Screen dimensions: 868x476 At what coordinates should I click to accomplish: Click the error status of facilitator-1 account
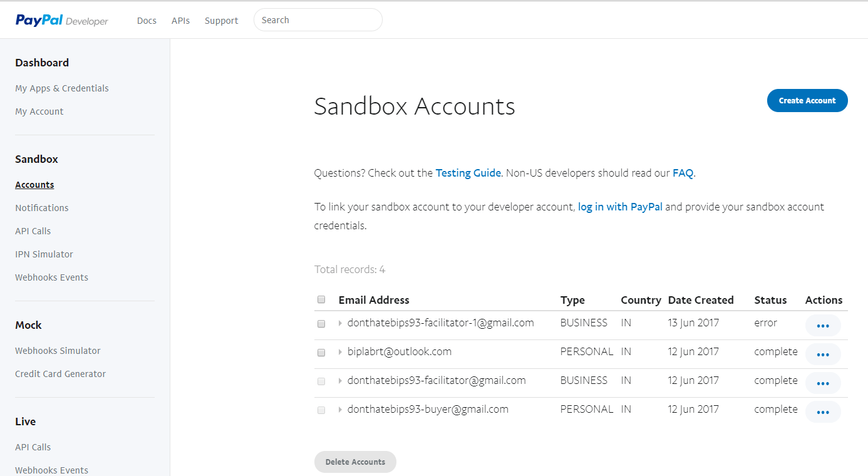coord(765,323)
